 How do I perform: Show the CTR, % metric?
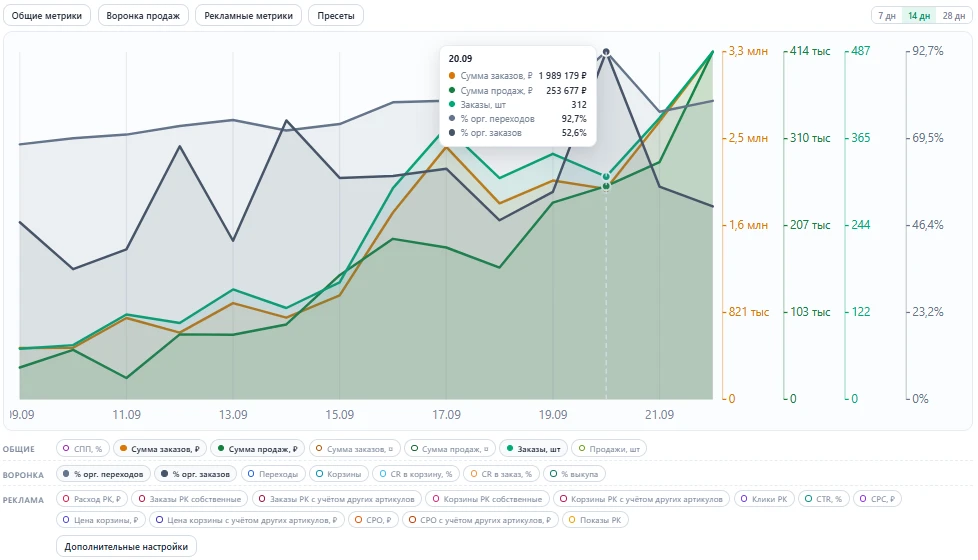click(823, 499)
